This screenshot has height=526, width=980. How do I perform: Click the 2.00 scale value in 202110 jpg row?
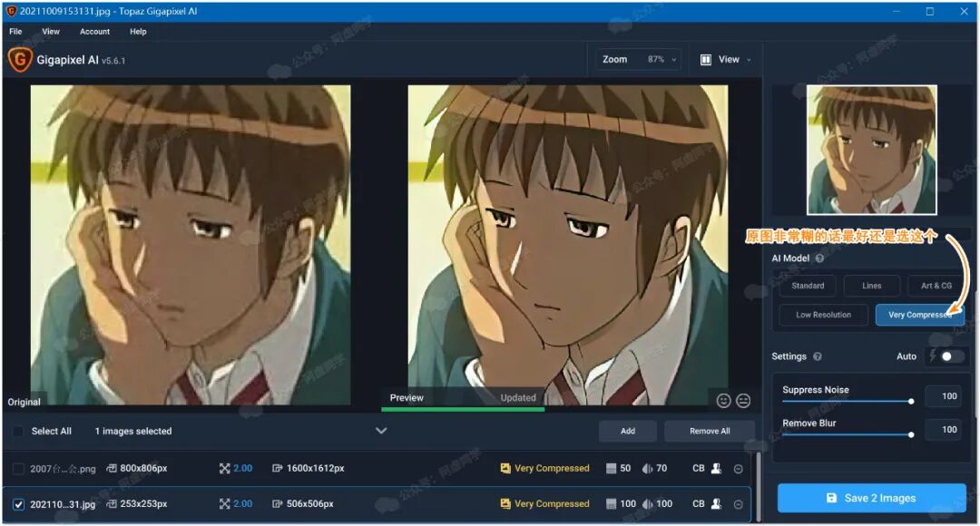[242, 503]
